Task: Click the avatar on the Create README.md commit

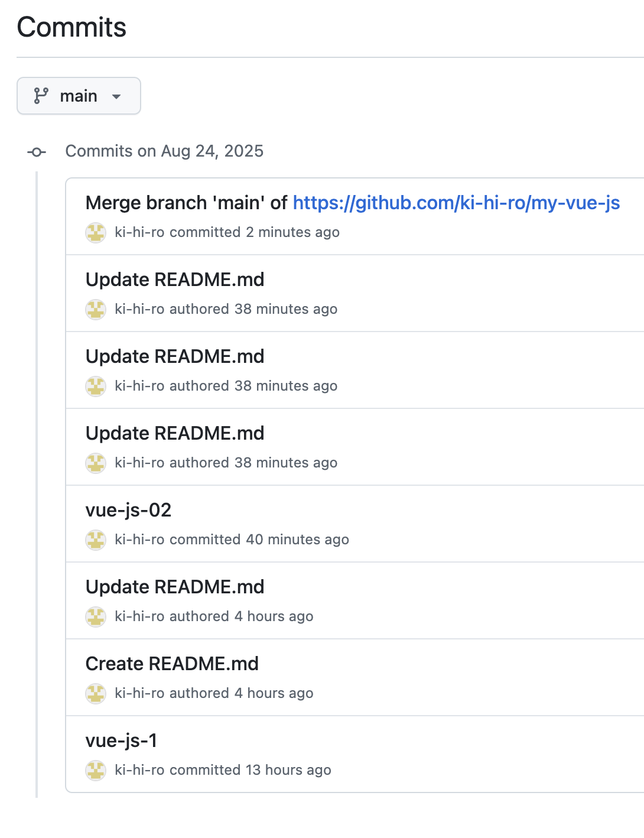Action: [x=95, y=694]
